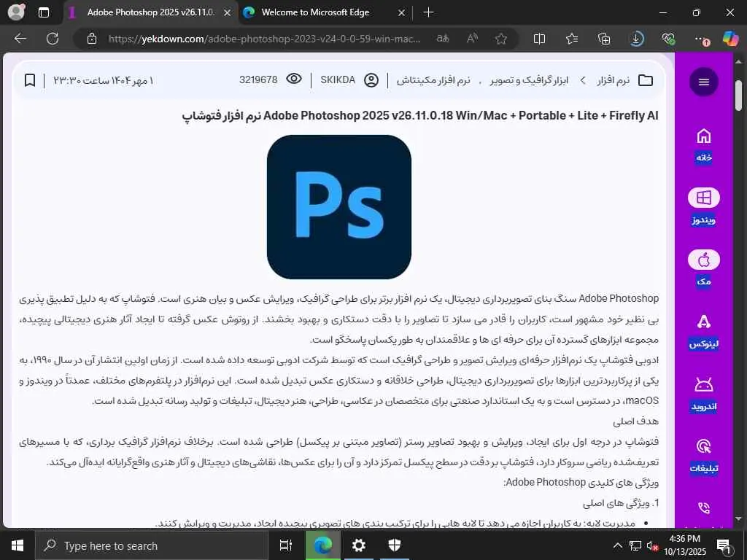Click the phone contact sidebar icon
The height and width of the screenshot is (560, 747).
(x=704, y=508)
